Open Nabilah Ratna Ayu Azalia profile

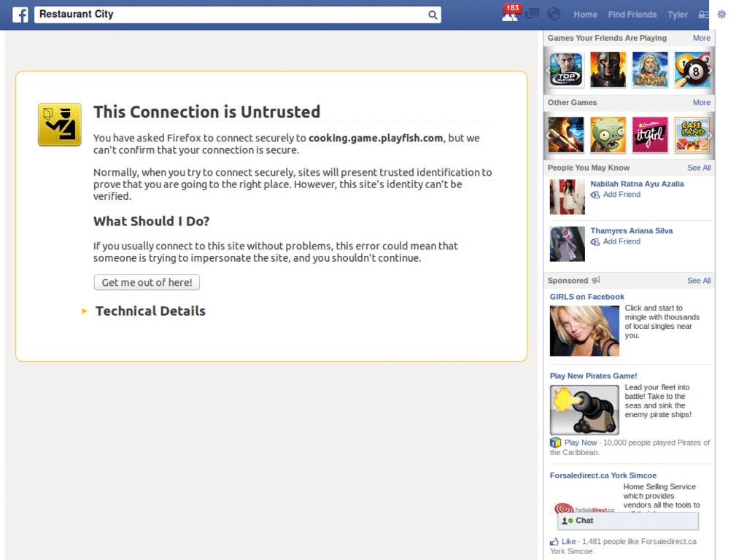click(637, 184)
